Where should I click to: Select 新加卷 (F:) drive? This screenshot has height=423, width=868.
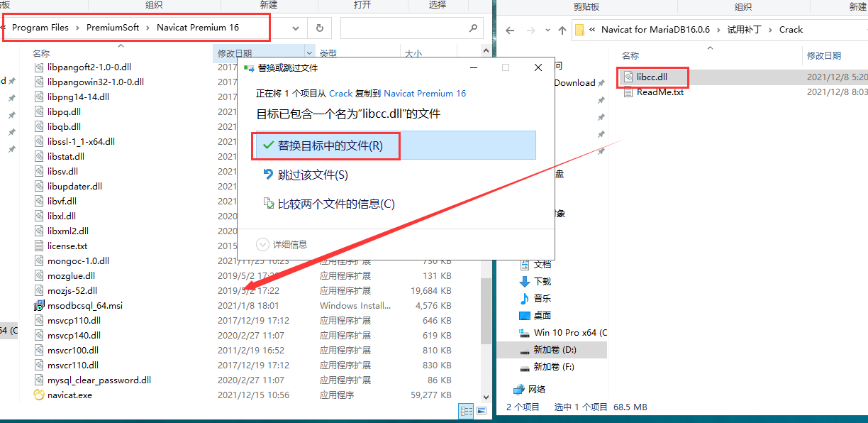coord(552,367)
